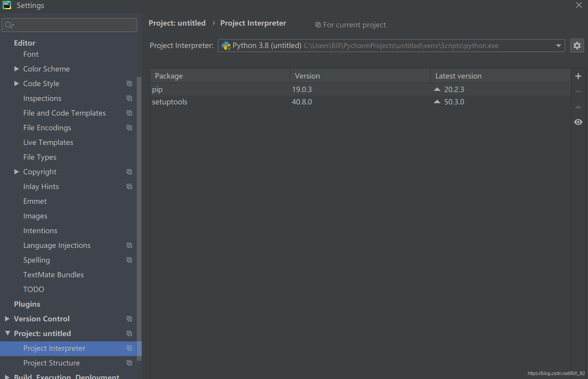Expand the Color Scheme tree node
This screenshot has width=588, height=379.
click(x=16, y=69)
